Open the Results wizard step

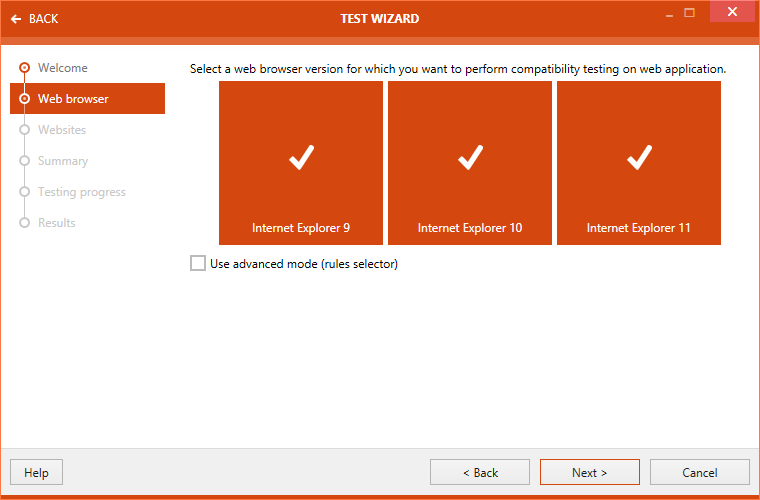click(x=57, y=223)
